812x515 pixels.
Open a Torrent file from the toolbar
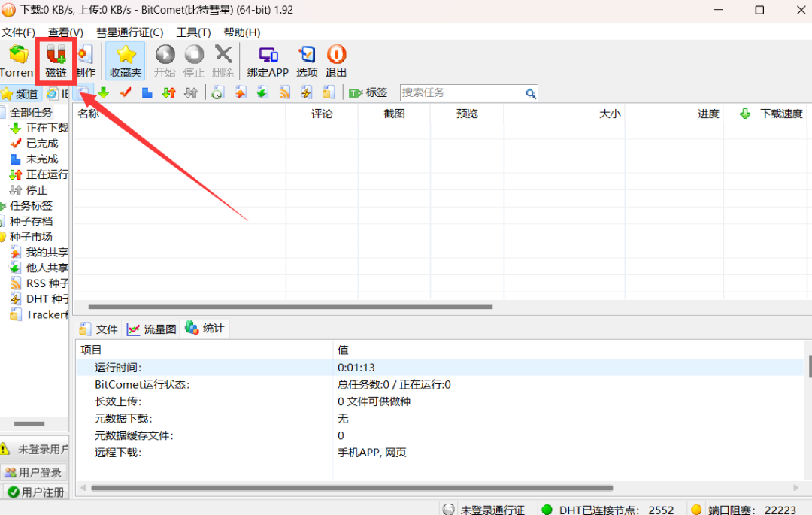pos(17,61)
